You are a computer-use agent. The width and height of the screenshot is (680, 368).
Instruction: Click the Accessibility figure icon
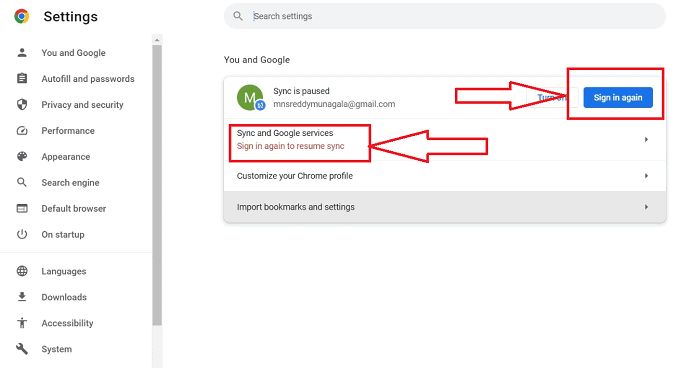(x=22, y=323)
